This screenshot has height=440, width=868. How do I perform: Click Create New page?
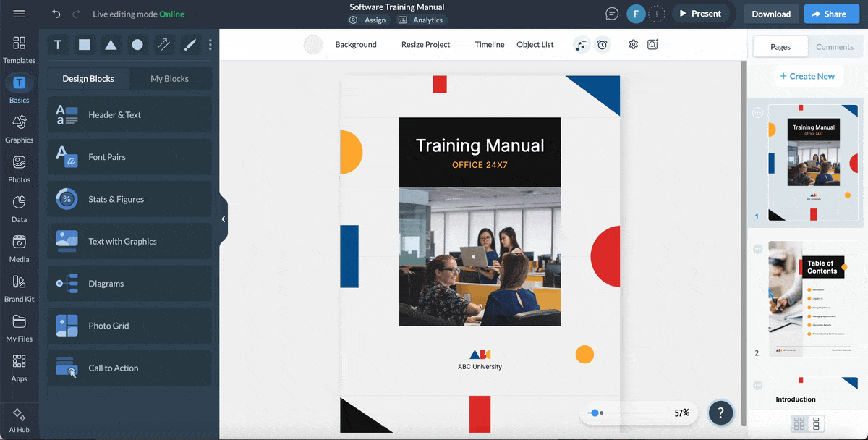coord(809,75)
